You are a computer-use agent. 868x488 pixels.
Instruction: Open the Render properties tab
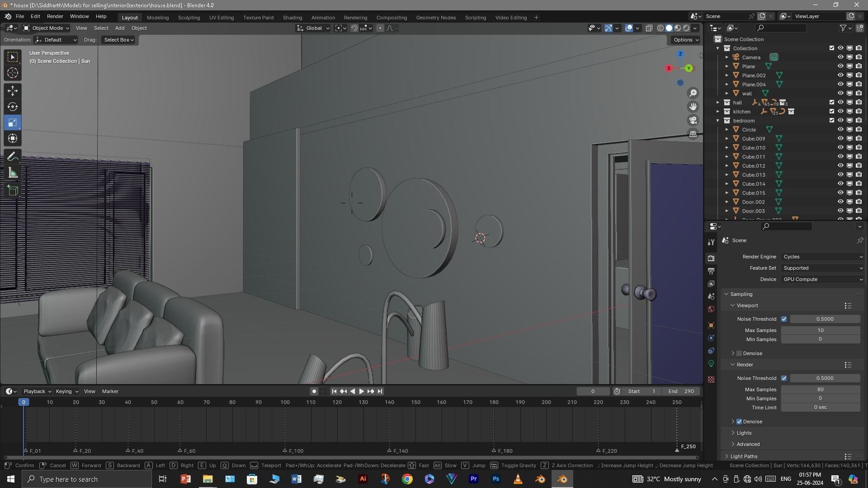click(711, 258)
